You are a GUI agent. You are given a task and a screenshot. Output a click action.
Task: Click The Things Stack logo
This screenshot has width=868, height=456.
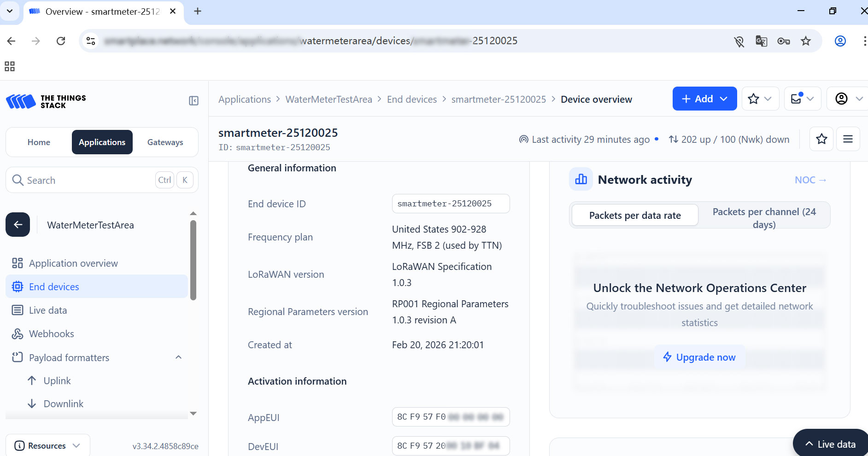[x=46, y=101]
